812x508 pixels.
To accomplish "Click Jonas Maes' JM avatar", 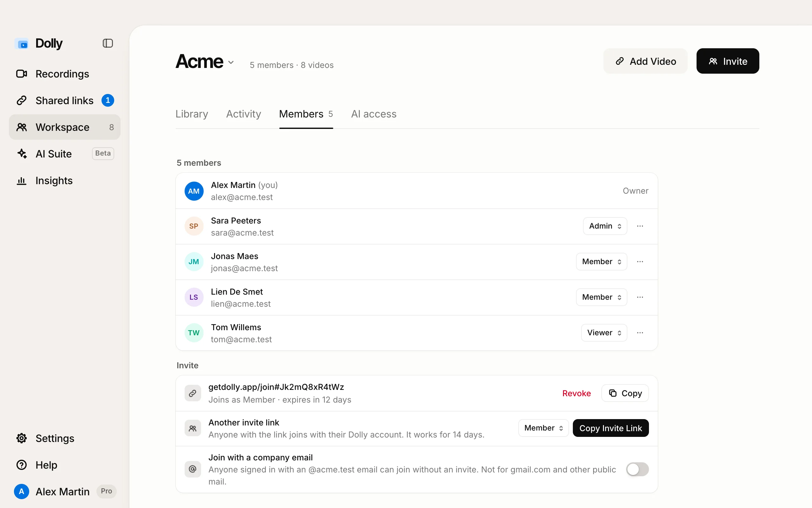I will click(194, 262).
